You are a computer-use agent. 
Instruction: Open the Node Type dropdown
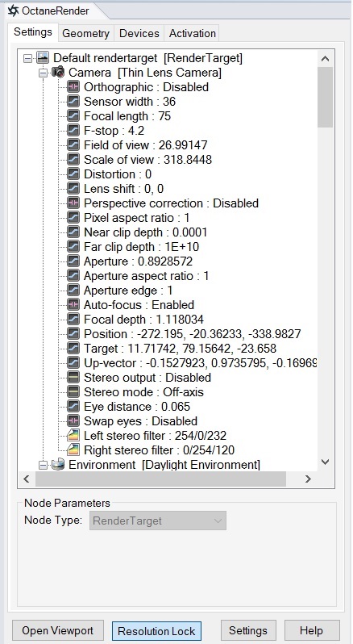[x=158, y=521]
